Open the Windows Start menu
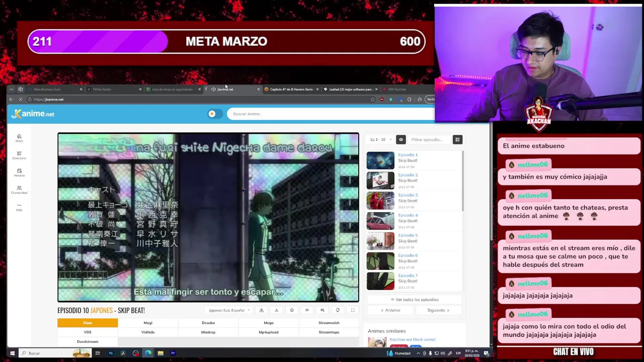This screenshot has height=362, width=644. coord(13,353)
